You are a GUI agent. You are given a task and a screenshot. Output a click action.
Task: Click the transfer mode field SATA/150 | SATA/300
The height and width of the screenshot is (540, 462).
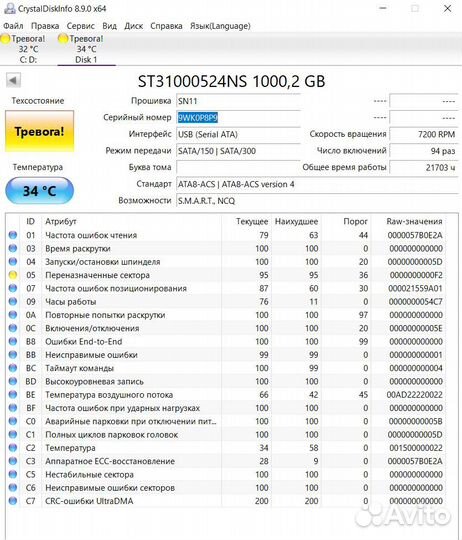tap(238, 151)
